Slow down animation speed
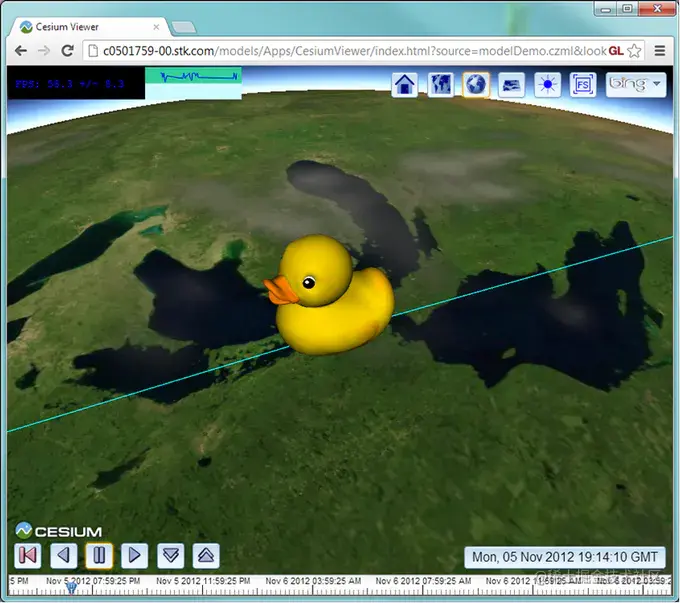 tap(170, 555)
